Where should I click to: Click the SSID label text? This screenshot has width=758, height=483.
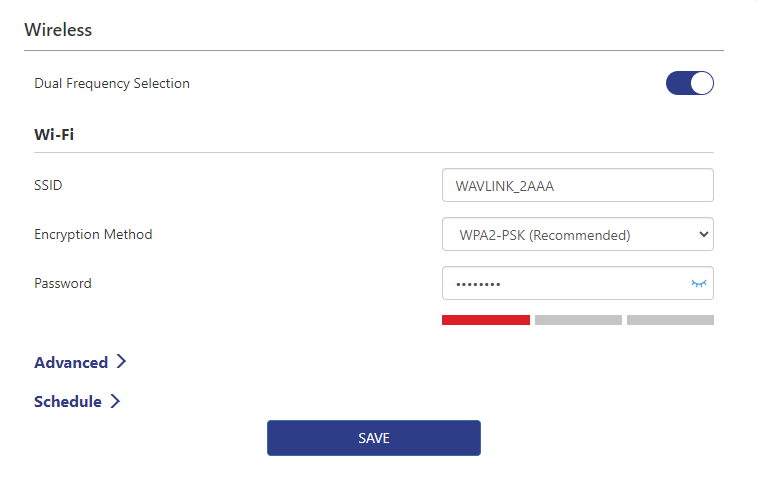[x=48, y=186]
